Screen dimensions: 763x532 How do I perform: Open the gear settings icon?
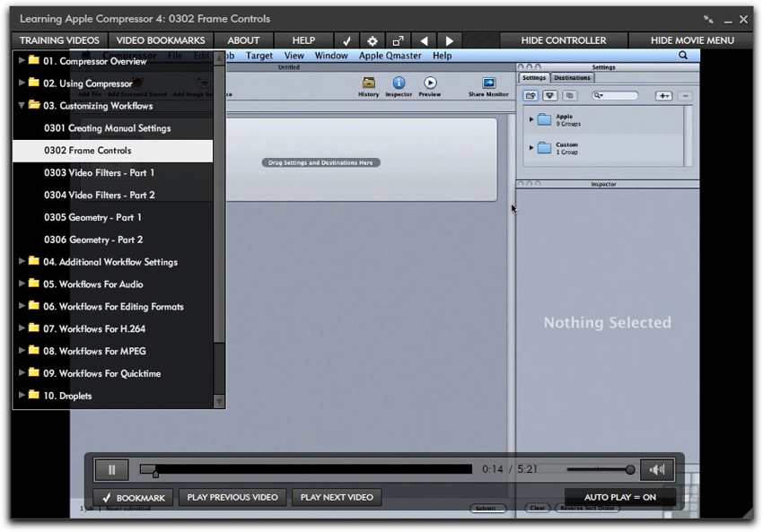pyautogui.click(x=373, y=41)
